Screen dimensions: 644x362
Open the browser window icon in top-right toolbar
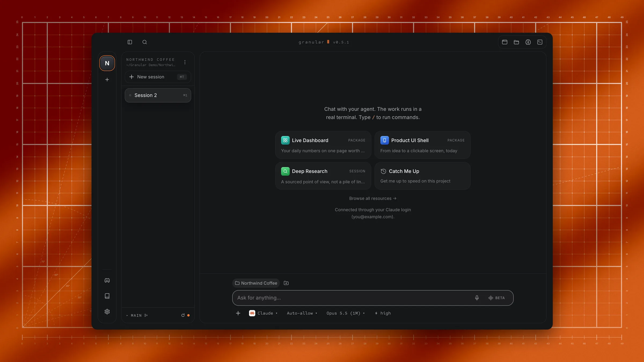pyautogui.click(x=505, y=42)
